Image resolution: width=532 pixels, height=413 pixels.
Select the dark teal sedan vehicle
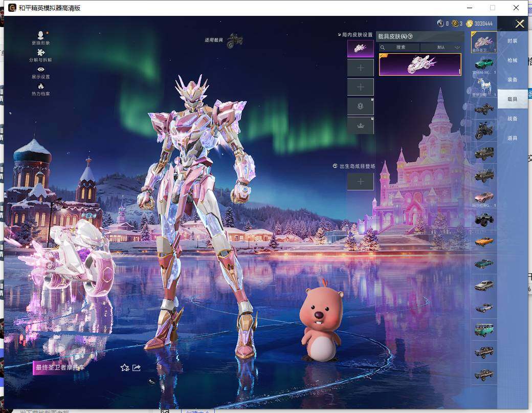click(484, 264)
